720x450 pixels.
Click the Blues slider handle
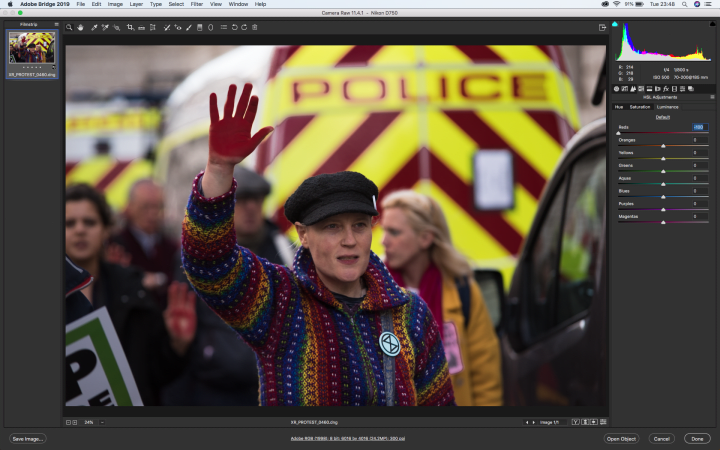663,197
